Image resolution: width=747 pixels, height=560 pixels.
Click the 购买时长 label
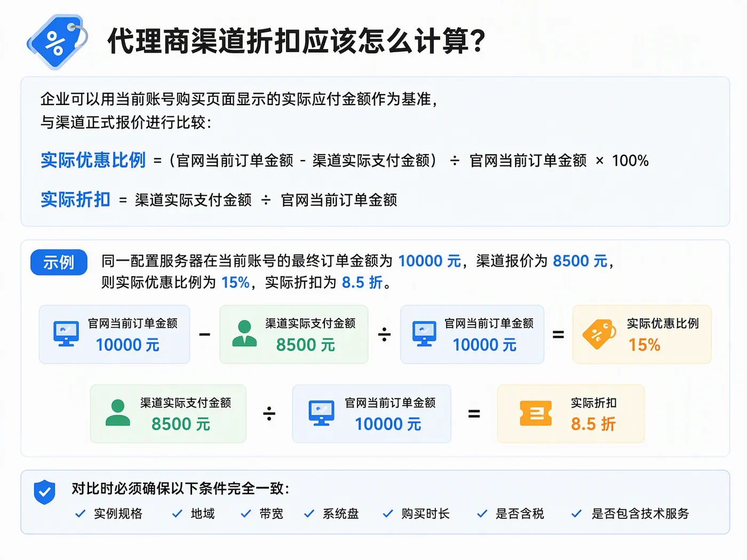426,514
